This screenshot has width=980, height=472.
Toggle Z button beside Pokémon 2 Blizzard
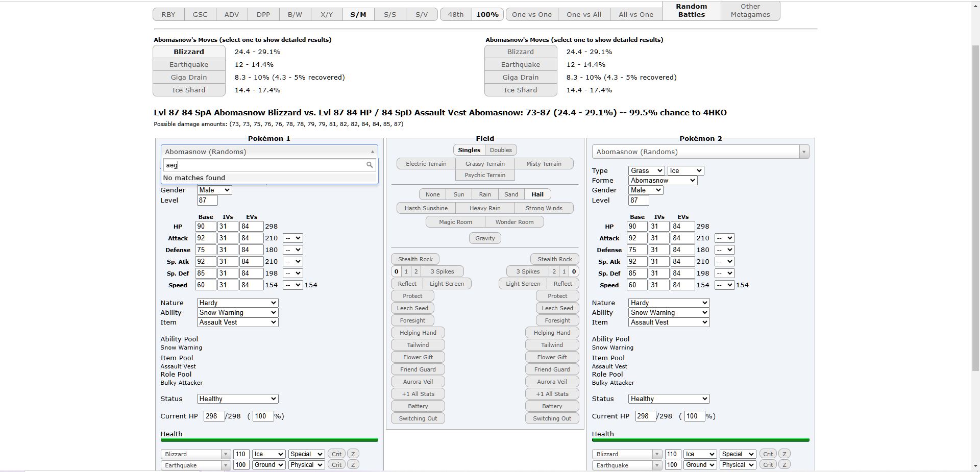point(785,454)
